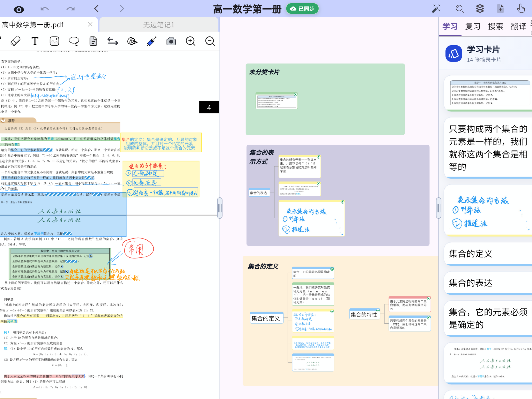Select the 集合的表达 mind map node
This screenshot has width=532, height=399.
coord(259,193)
